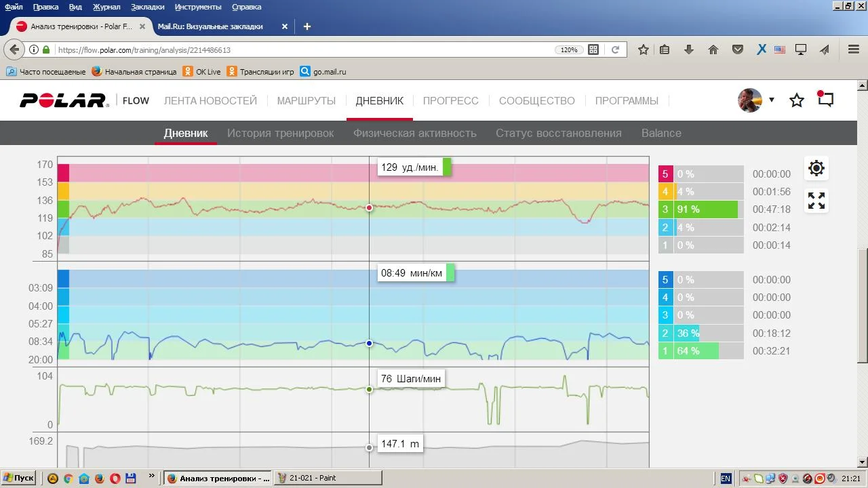Bookmark this page with the star icon
The width and height of the screenshot is (868, 488).
(644, 49)
